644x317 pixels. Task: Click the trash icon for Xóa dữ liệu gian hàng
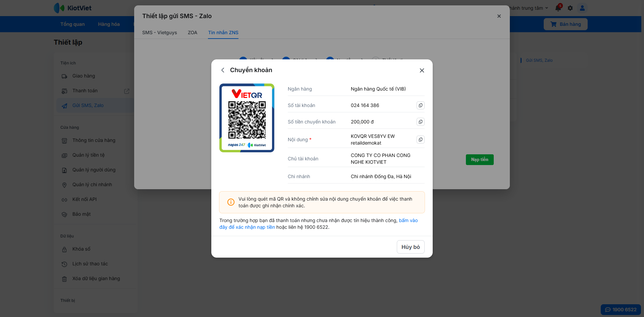64,279
